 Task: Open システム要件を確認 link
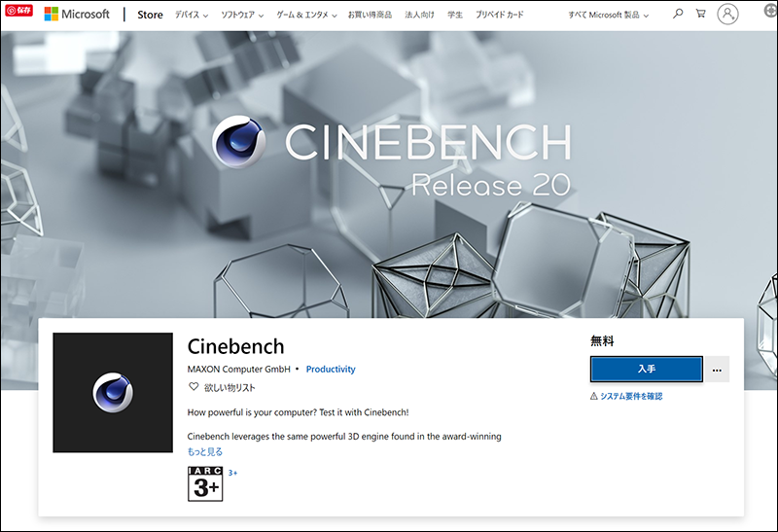pos(631,396)
